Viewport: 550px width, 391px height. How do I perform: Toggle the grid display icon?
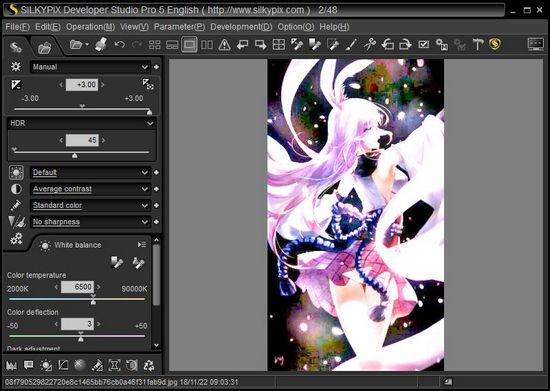(279, 45)
